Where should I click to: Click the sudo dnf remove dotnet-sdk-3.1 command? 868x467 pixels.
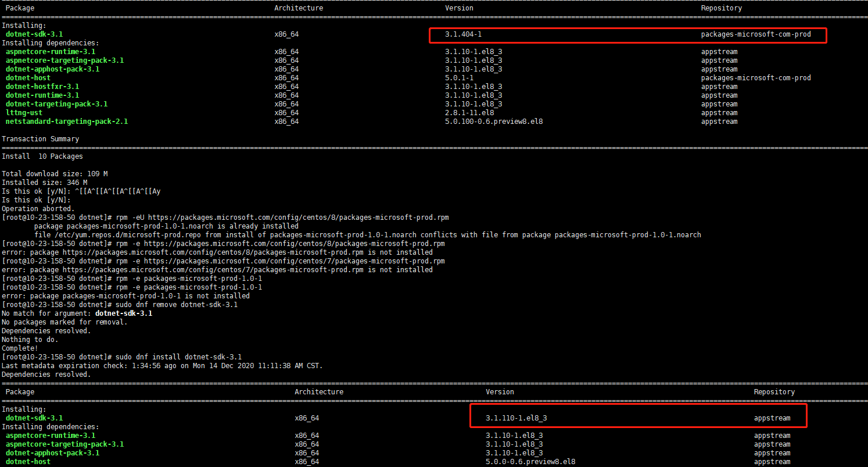pyautogui.click(x=120, y=305)
